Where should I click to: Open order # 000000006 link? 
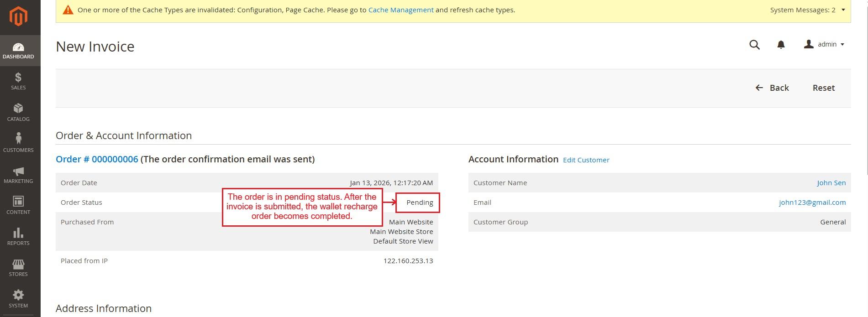click(97, 159)
